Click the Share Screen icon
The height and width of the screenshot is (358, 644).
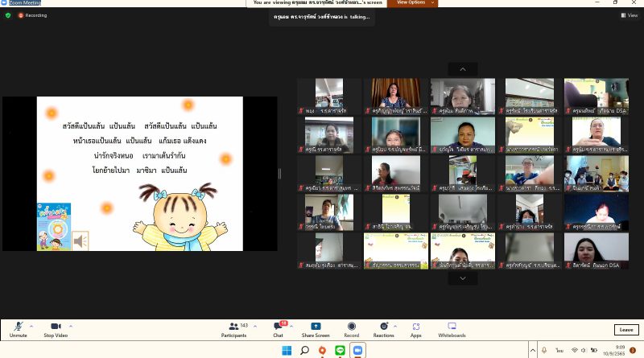point(316,326)
